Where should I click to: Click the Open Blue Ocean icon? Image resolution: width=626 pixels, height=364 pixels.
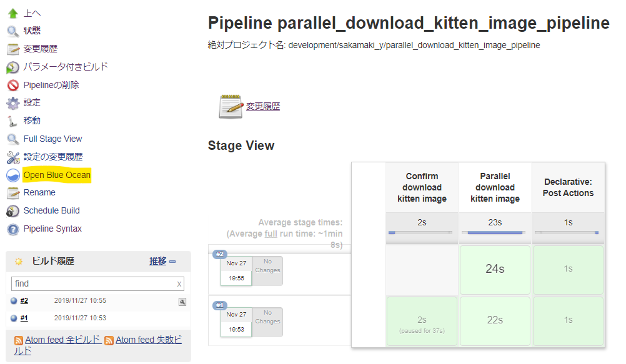(x=12, y=175)
